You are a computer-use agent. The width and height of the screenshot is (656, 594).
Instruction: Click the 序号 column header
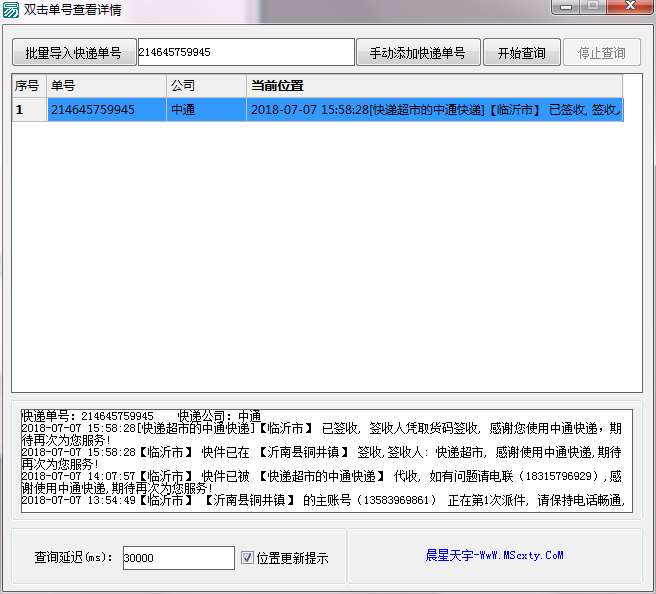point(28,86)
